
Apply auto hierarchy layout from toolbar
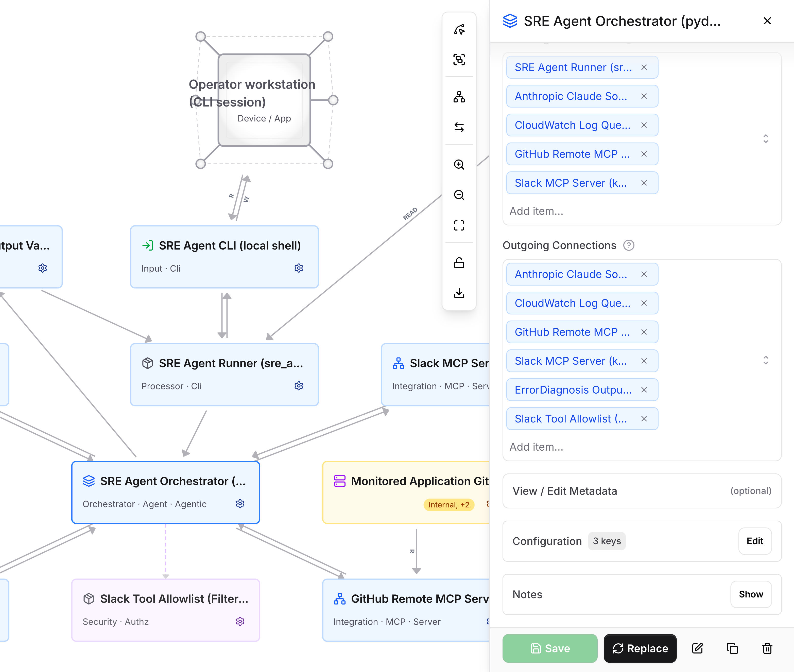pos(459,97)
